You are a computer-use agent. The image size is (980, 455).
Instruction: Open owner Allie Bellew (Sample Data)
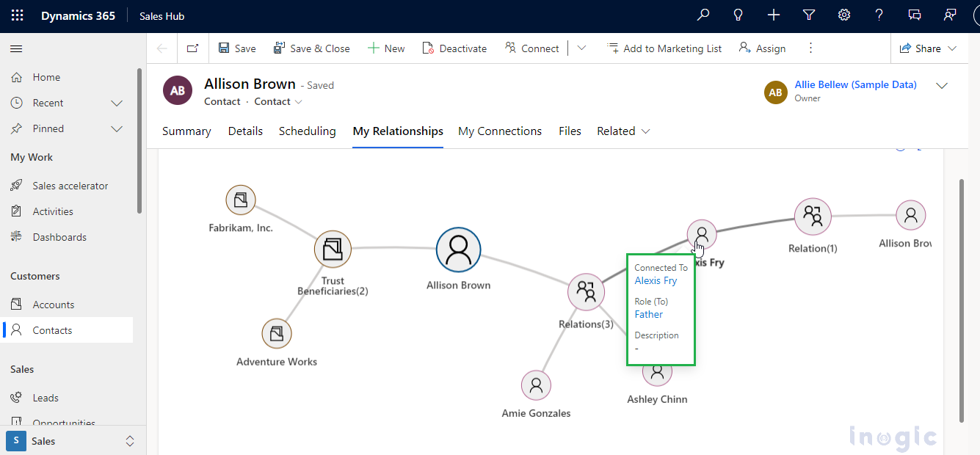pyautogui.click(x=855, y=84)
